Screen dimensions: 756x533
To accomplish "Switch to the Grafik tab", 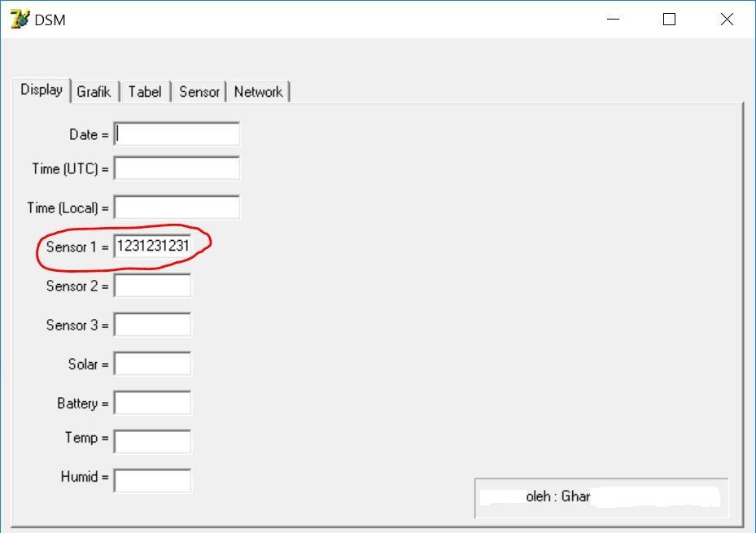I will [94, 92].
